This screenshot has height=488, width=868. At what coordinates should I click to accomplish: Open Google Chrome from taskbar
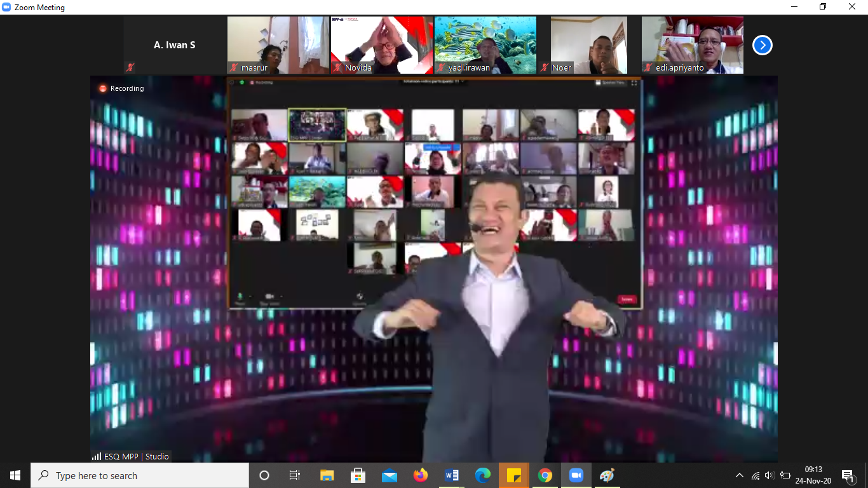[x=545, y=475]
